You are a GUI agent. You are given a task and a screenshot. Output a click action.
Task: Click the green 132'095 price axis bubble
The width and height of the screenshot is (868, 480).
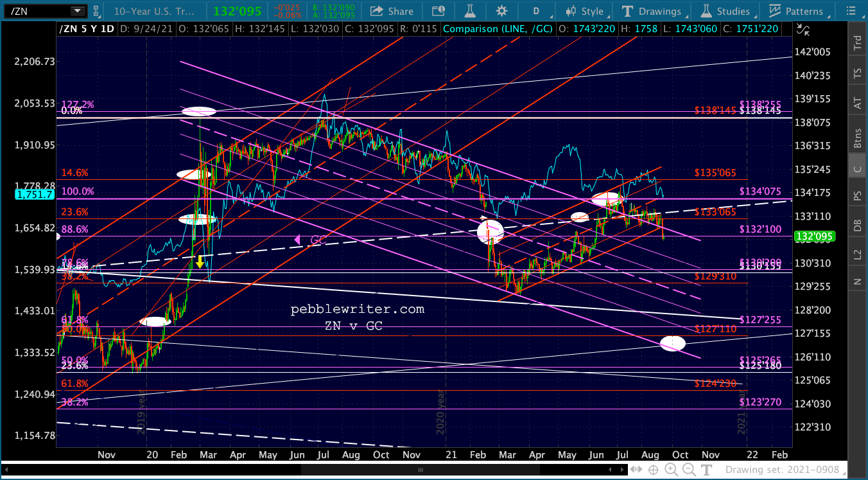(x=813, y=236)
